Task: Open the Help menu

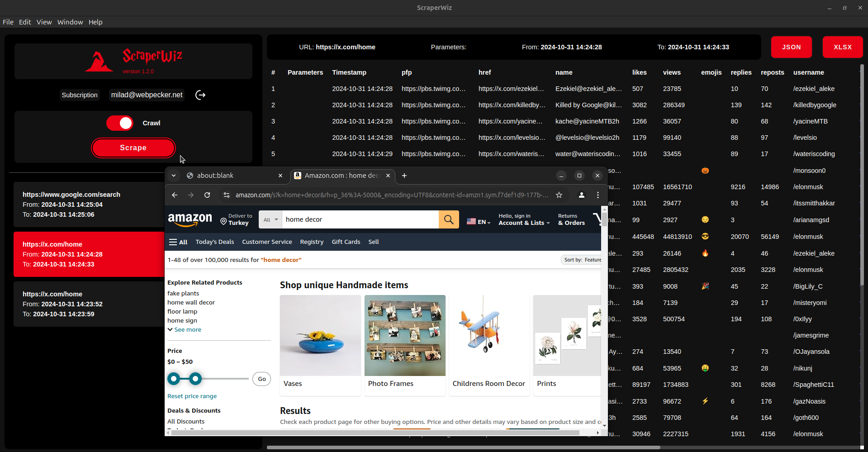Action: coord(95,22)
